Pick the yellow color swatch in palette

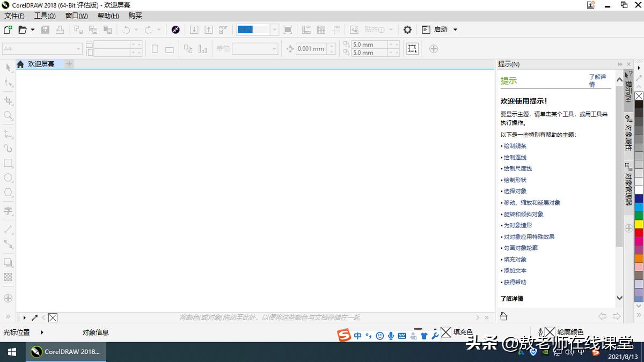639,224
